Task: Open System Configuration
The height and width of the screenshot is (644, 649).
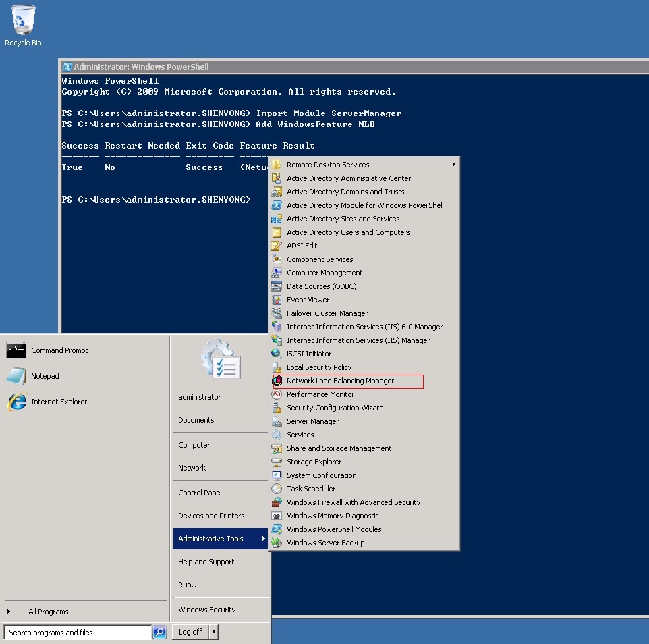Action: [x=321, y=475]
